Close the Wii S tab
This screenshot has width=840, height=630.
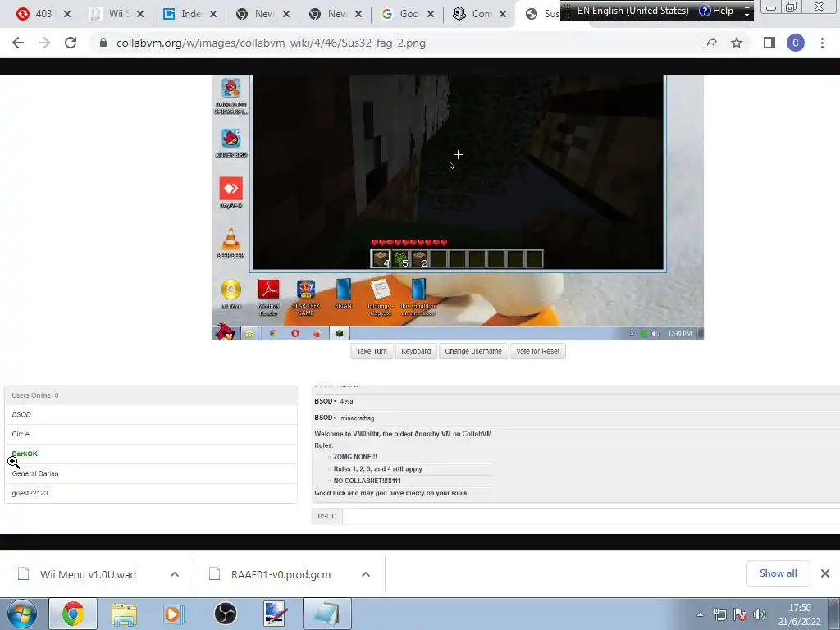pyautogui.click(x=139, y=14)
